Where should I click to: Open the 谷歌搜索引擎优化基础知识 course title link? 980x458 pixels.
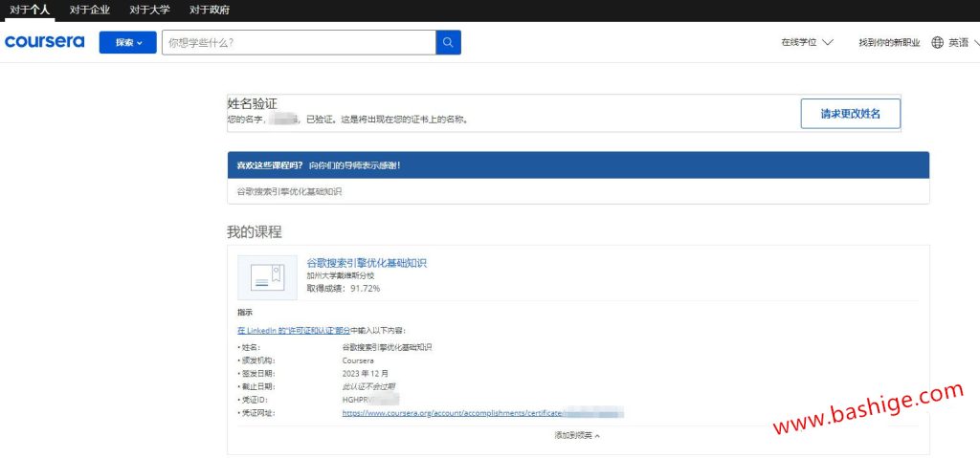pyautogui.click(x=367, y=263)
